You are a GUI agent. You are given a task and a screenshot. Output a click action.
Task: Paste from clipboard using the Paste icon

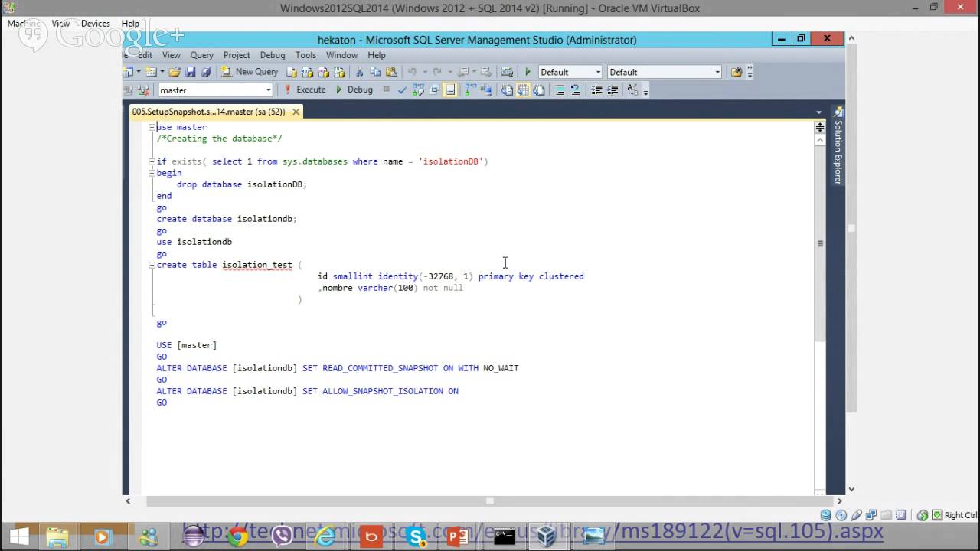(x=391, y=72)
